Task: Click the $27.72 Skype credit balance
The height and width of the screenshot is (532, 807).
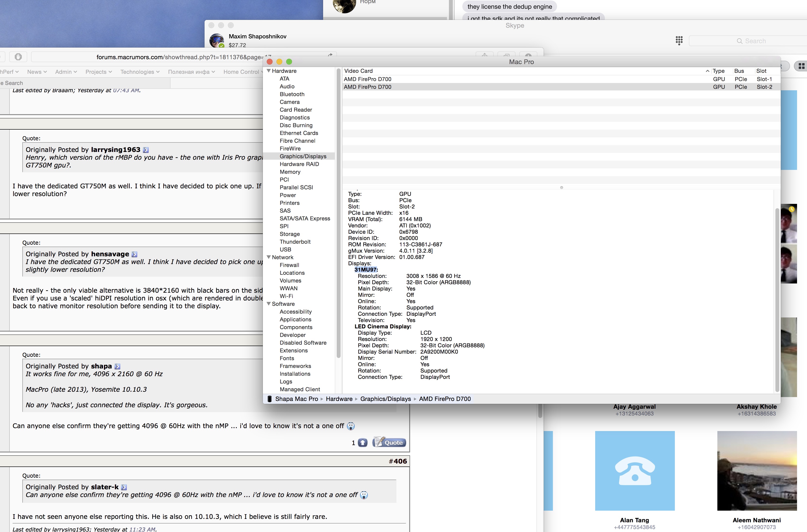Action: point(237,45)
